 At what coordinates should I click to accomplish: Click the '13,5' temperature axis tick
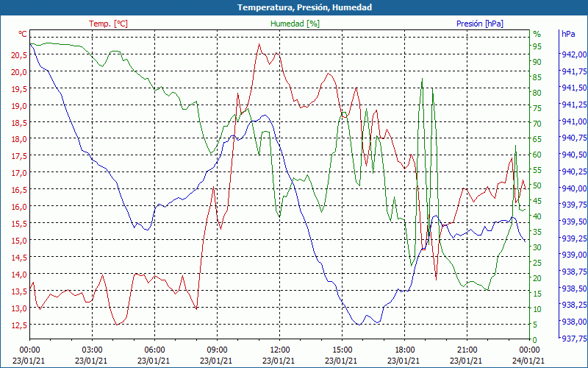[x=19, y=291]
